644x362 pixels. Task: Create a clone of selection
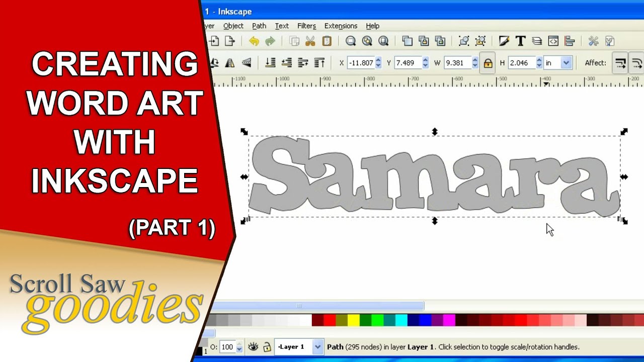424,41
